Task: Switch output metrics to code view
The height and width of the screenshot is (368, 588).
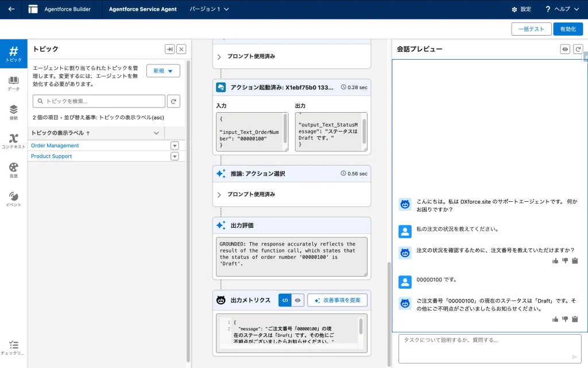Action: pos(285,300)
